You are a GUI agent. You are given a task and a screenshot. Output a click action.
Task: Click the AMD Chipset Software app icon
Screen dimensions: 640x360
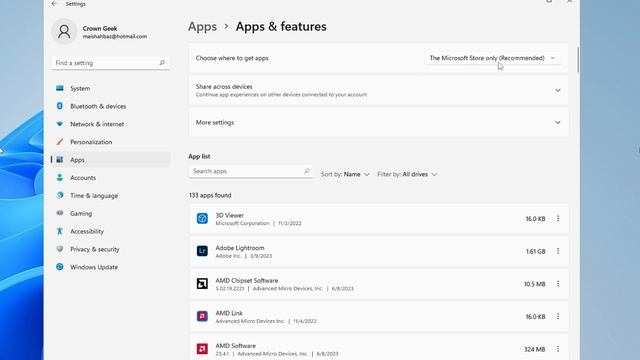point(202,284)
